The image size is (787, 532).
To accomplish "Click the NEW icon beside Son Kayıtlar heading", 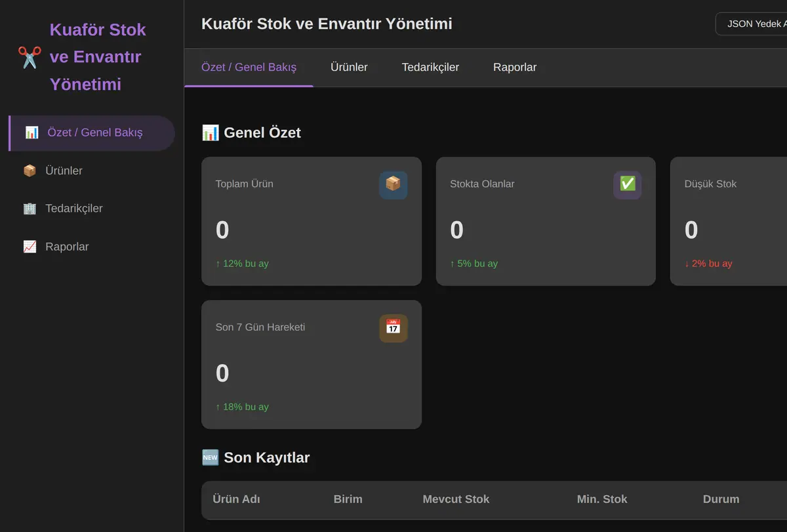I will coord(210,457).
